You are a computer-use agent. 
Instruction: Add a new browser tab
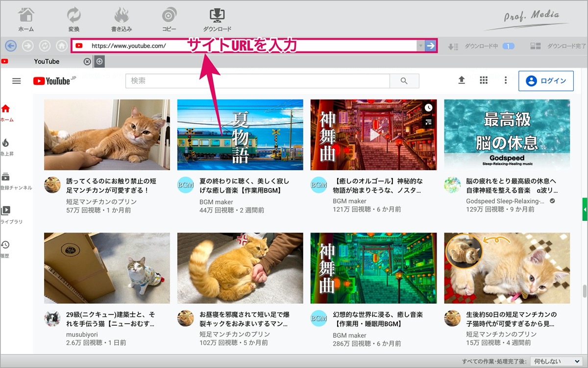(99, 61)
